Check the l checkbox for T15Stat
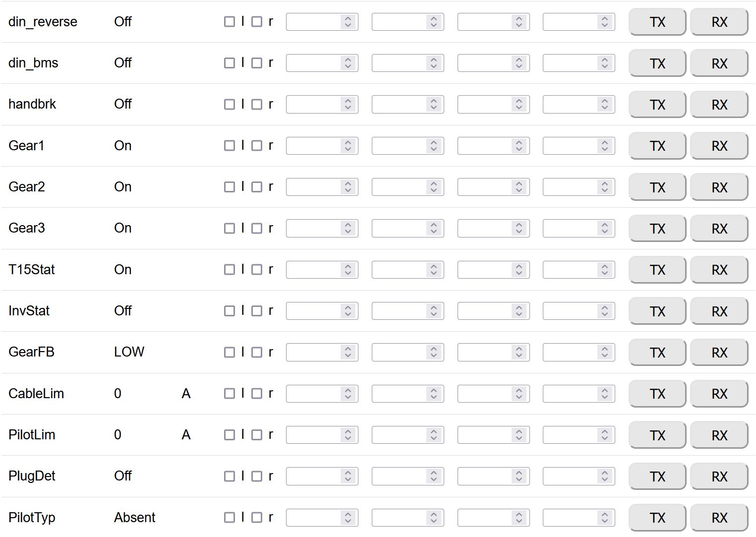This screenshot has width=756, height=537. [230, 270]
